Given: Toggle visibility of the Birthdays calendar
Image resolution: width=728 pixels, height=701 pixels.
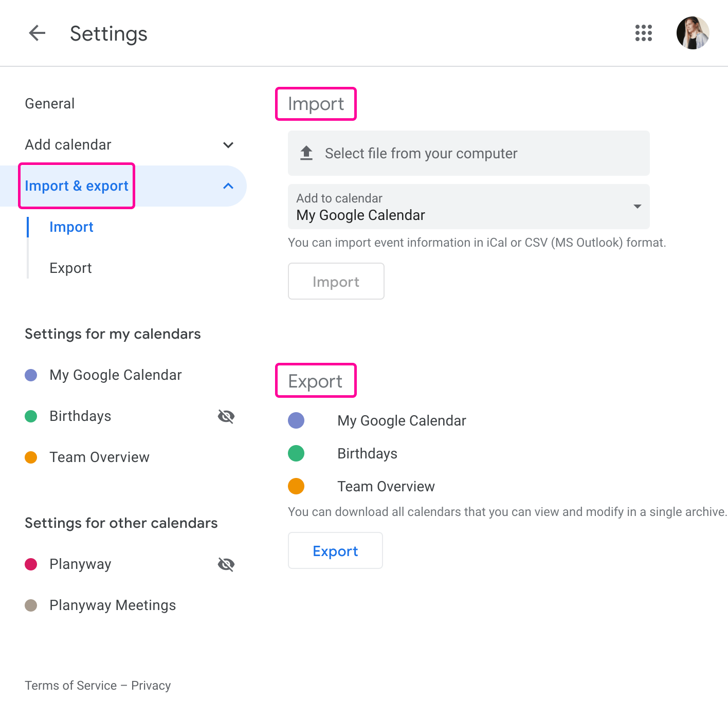Looking at the screenshot, I should click(226, 416).
